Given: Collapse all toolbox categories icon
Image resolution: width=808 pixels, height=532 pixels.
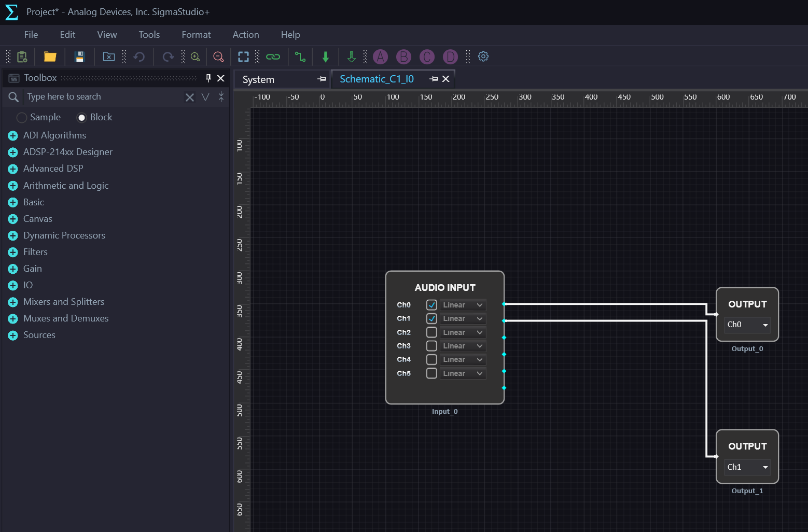Looking at the screenshot, I should (221, 97).
